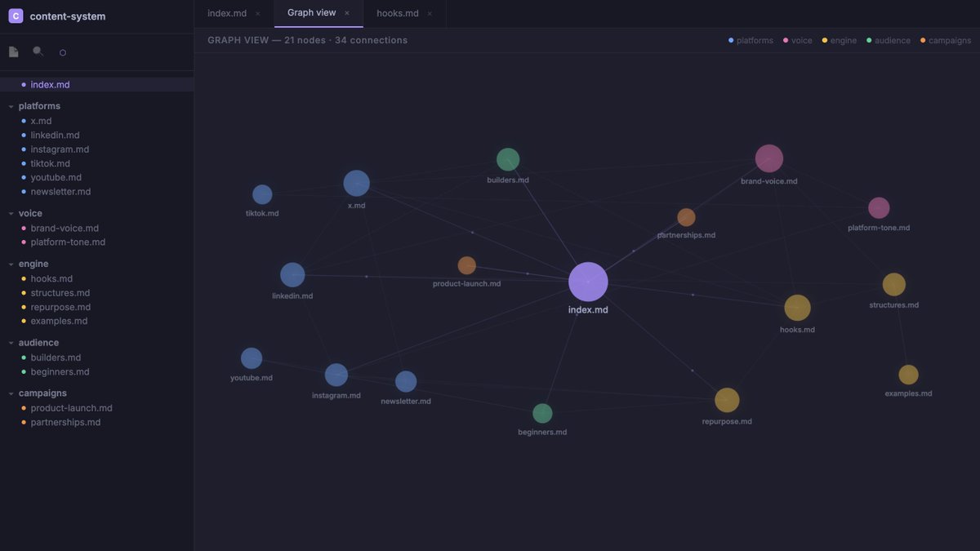This screenshot has width=980, height=551.
Task: Select the builders.md node in the graph
Action: (x=508, y=159)
